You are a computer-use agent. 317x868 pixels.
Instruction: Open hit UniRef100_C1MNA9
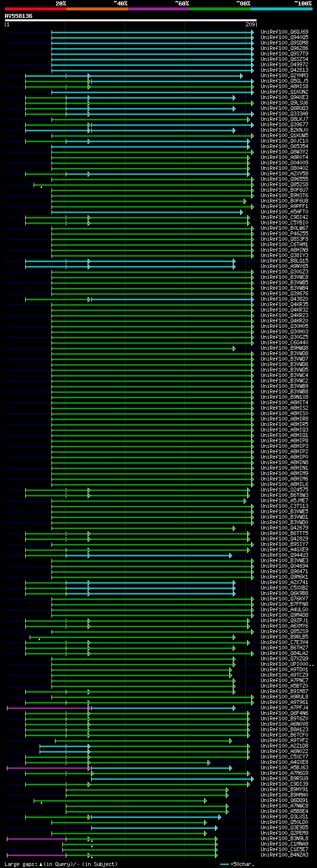284,844
